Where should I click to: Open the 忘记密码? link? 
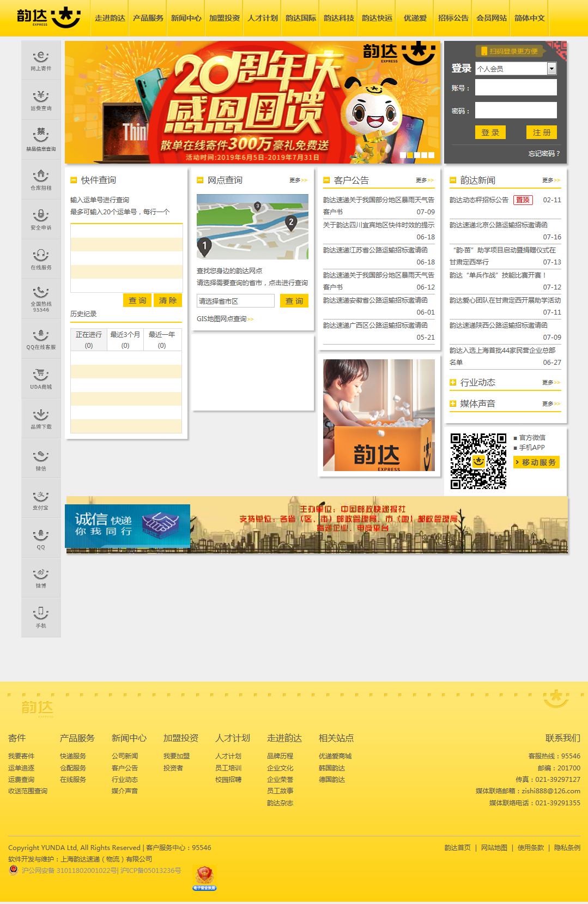544,154
